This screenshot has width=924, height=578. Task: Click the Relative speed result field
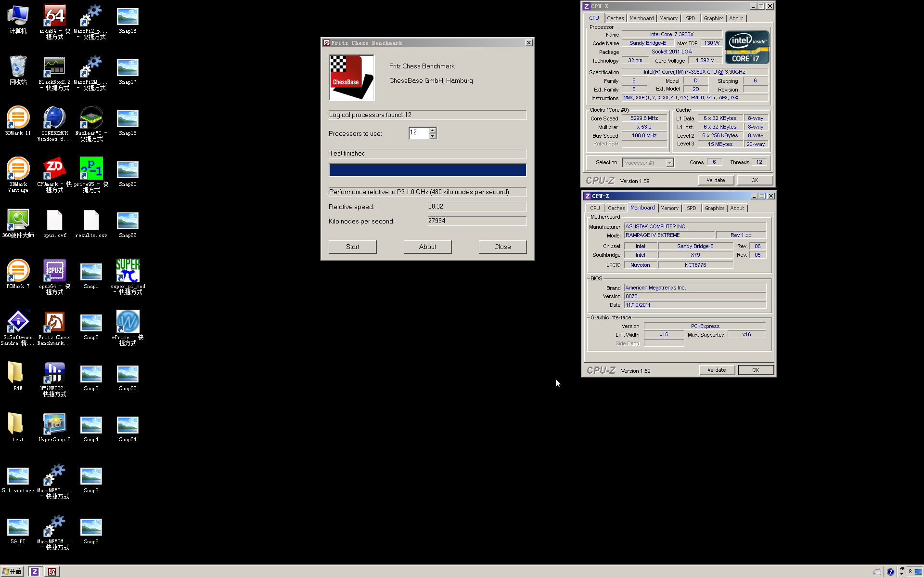(477, 207)
